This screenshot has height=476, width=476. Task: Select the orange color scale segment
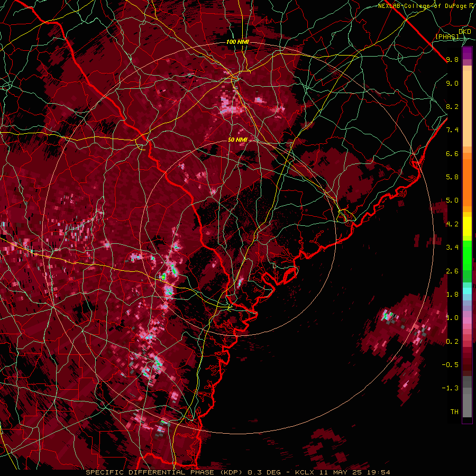[x=467, y=182]
